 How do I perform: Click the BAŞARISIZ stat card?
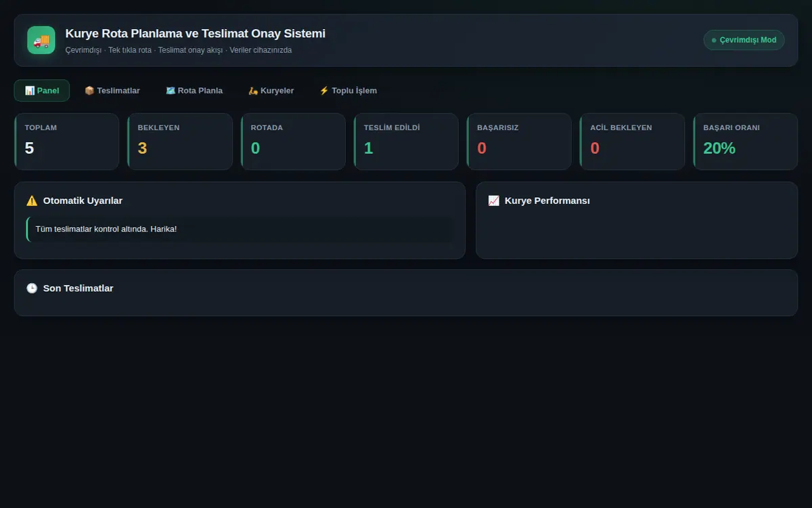(519, 142)
